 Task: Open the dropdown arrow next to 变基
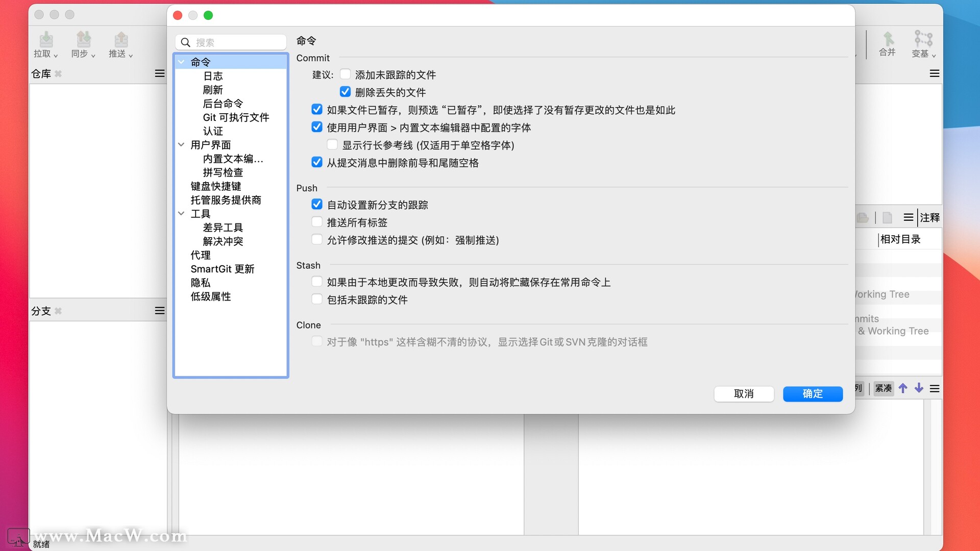tap(934, 56)
